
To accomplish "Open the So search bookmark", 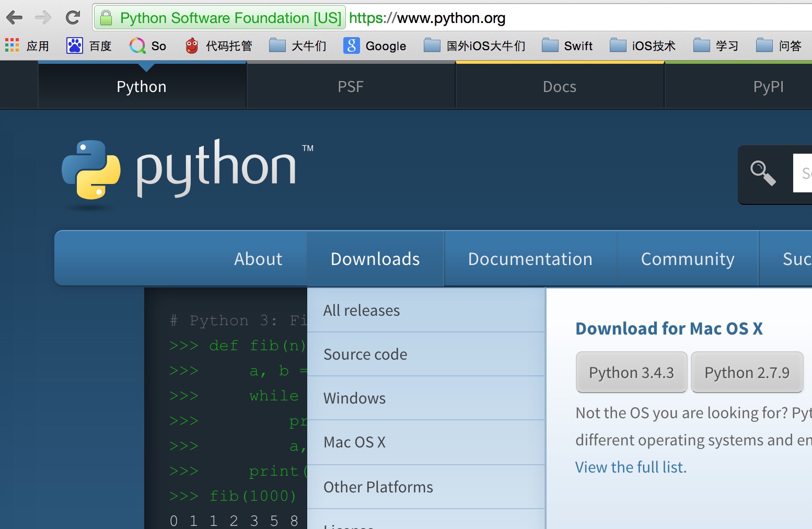I will 148,45.
